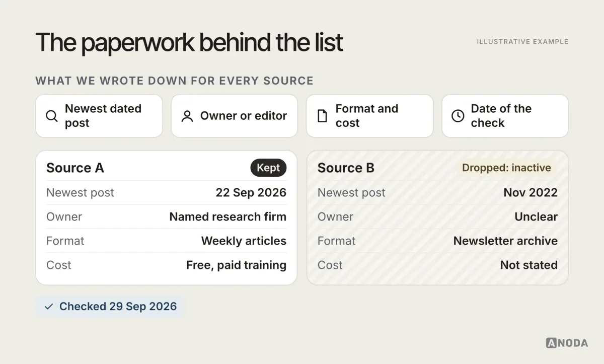This screenshot has width=604, height=364.
Task: Select the Owner or editor card
Action: 235,116
